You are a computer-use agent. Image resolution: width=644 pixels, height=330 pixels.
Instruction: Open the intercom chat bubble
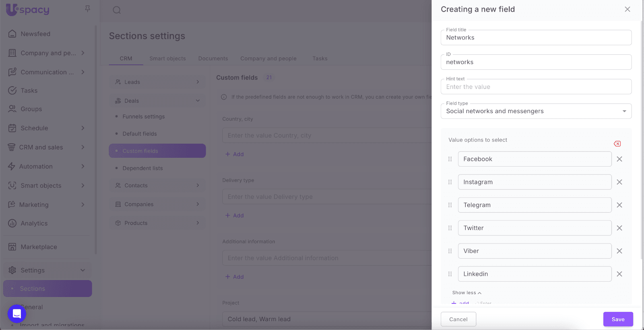pyautogui.click(x=17, y=313)
